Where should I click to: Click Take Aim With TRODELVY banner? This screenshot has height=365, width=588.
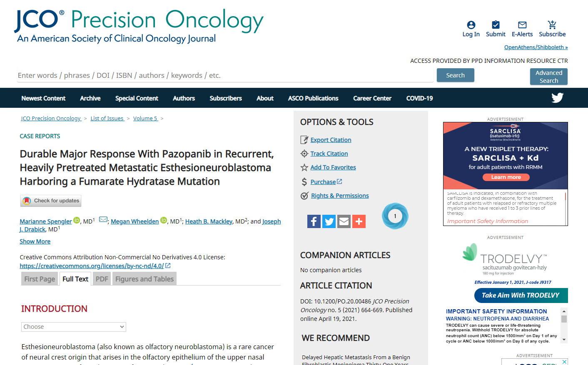[521, 295]
